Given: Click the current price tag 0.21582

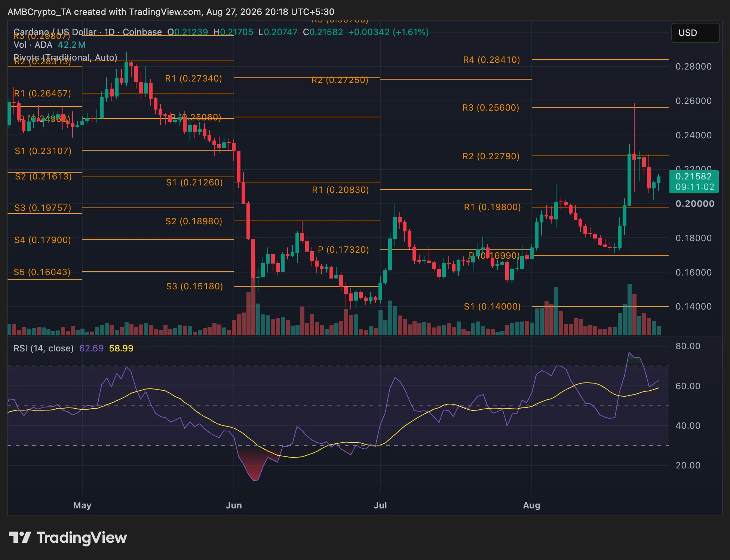Looking at the screenshot, I should click(x=694, y=182).
